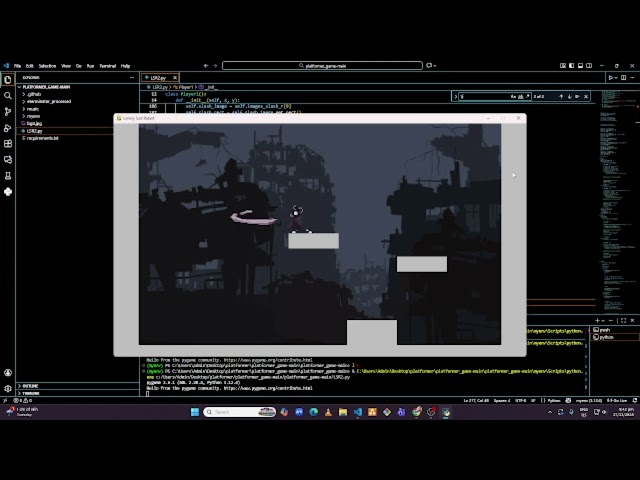The height and width of the screenshot is (480, 640).
Task: Click Player1 in the breadcrumb
Action: 186,87
